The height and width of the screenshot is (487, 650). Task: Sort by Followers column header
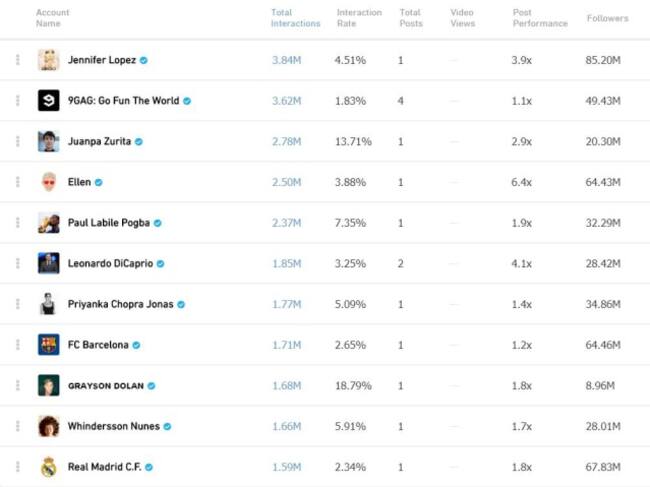click(607, 18)
